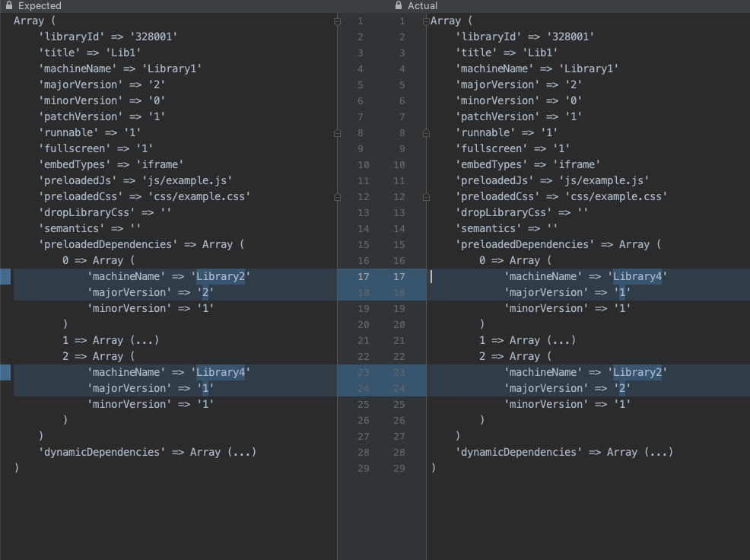Click 'fullscreen' => '1' in Actual pane
Viewport: 750px width, 560px height.
[x=513, y=149]
